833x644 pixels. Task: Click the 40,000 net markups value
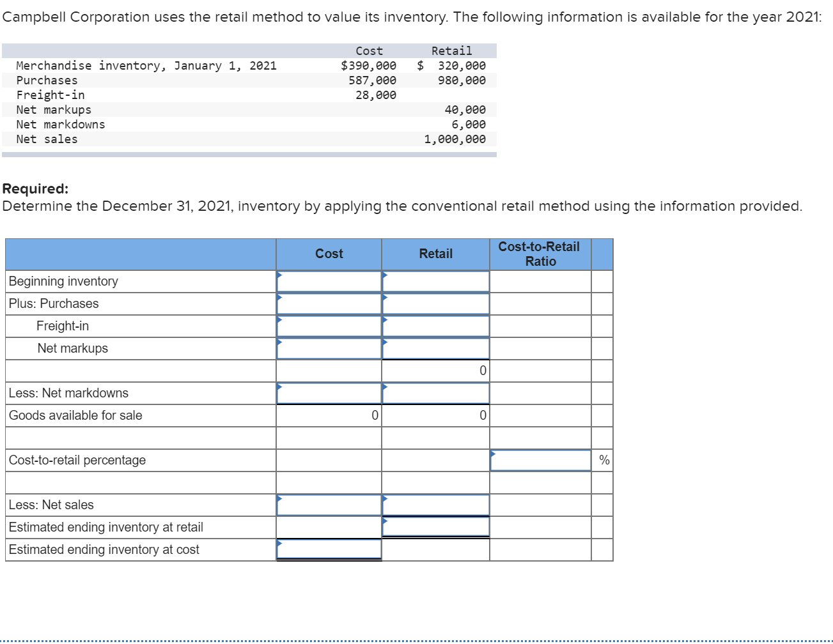click(x=465, y=109)
